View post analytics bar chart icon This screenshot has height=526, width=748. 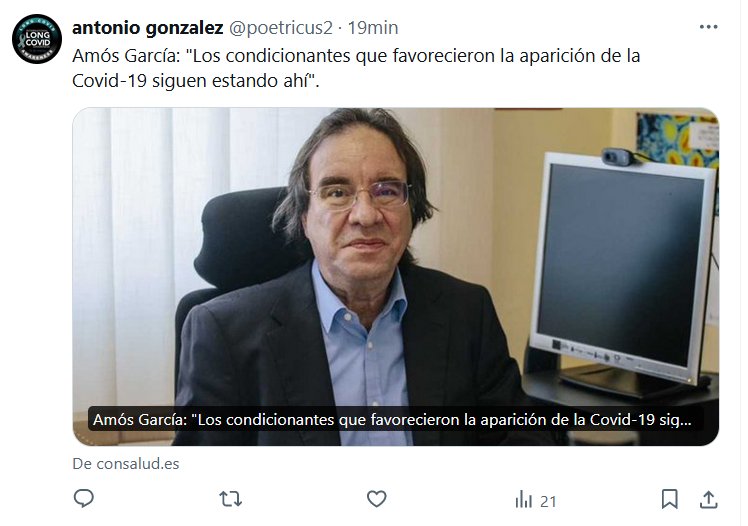click(x=523, y=499)
